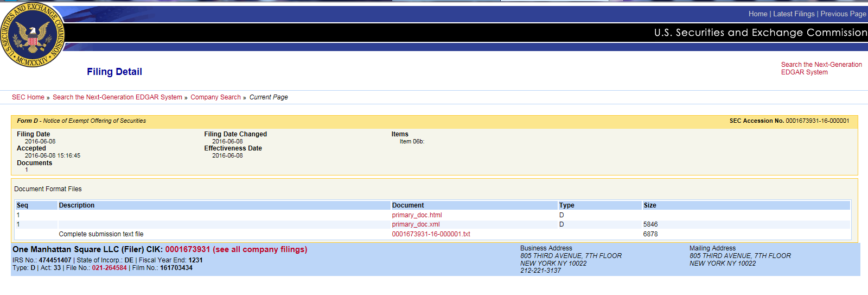The width and height of the screenshot is (868, 295).
Task: Select Documents count value 1
Action: click(26, 170)
